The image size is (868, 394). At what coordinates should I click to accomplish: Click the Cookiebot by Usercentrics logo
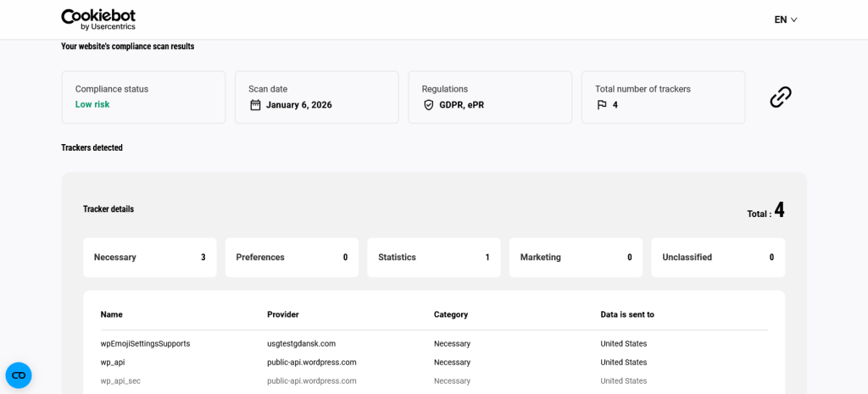[98, 19]
